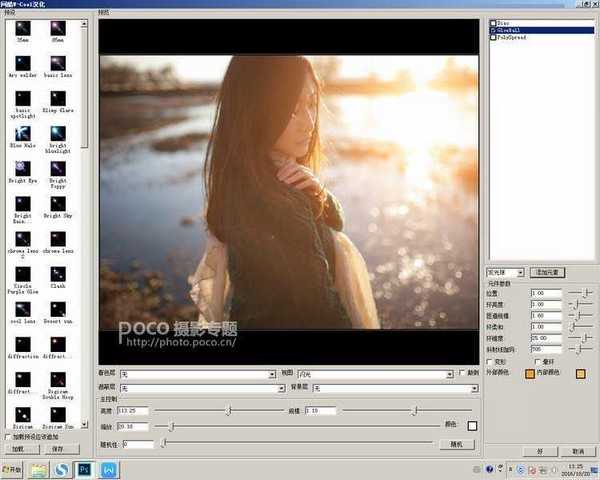Click the Random button
Image resolution: width=600 pixels, height=480 pixels.
[456, 443]
